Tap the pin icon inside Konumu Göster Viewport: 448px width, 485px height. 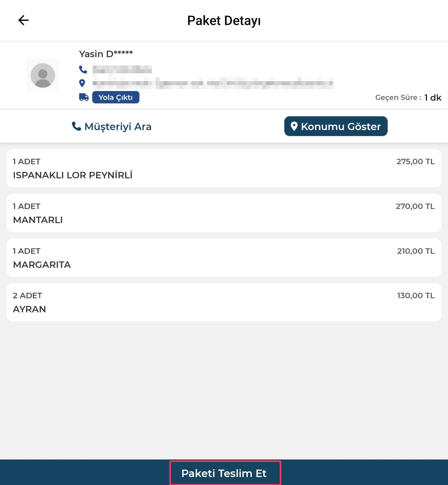[294, 126]
